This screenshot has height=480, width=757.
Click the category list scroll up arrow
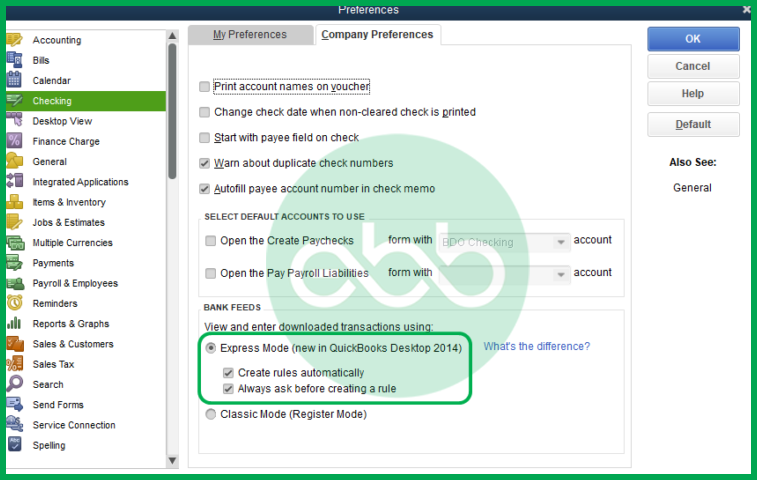click(x=172, y=36)
